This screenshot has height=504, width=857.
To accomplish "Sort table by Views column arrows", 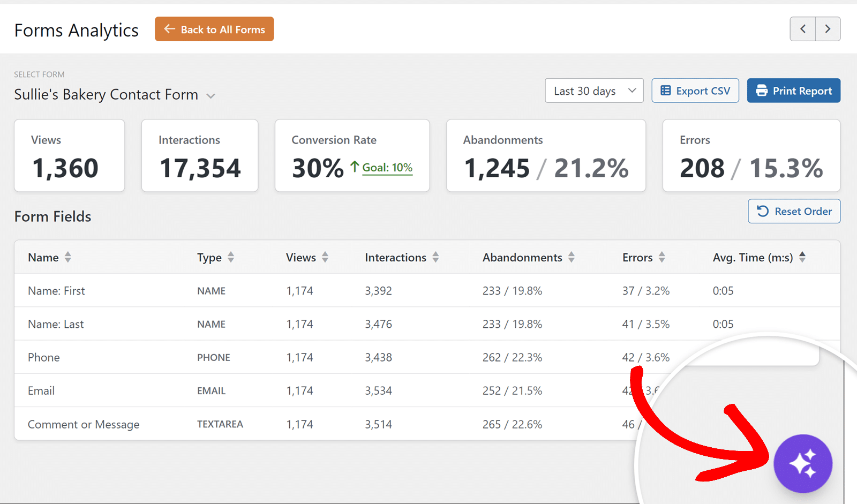I will tap(325, 257).
